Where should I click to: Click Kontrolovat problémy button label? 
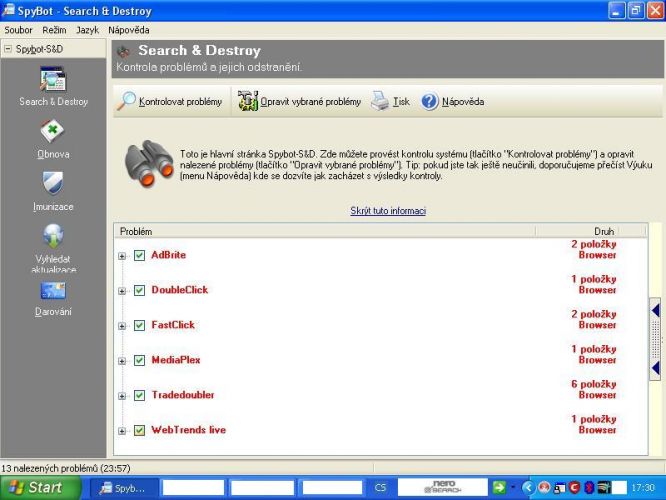(181, 102)
